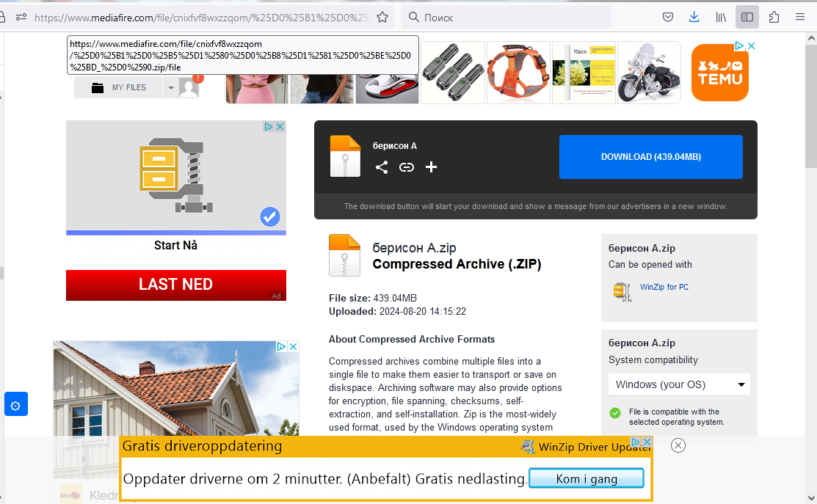
Task: Close the Gratis driveroppdatering ad X
Action: tap(647, 442)
